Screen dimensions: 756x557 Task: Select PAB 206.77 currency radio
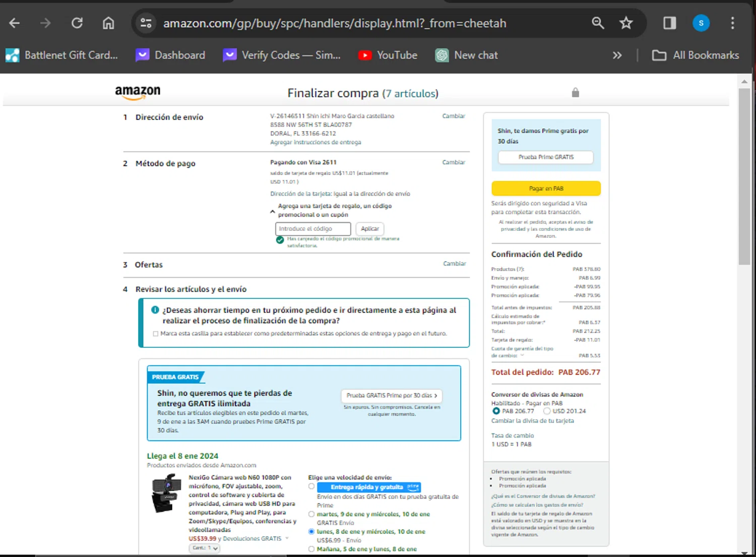(x=496, y=411)
